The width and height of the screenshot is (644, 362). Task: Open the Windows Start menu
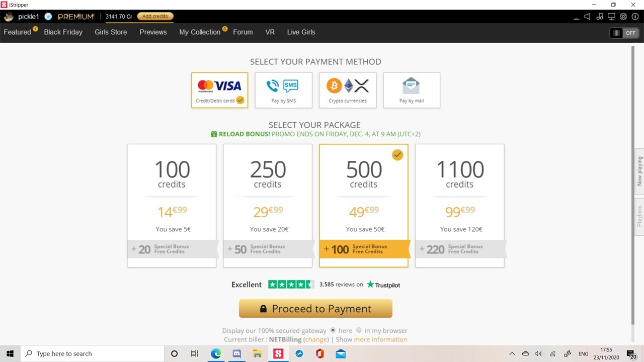tap(10, 353)
